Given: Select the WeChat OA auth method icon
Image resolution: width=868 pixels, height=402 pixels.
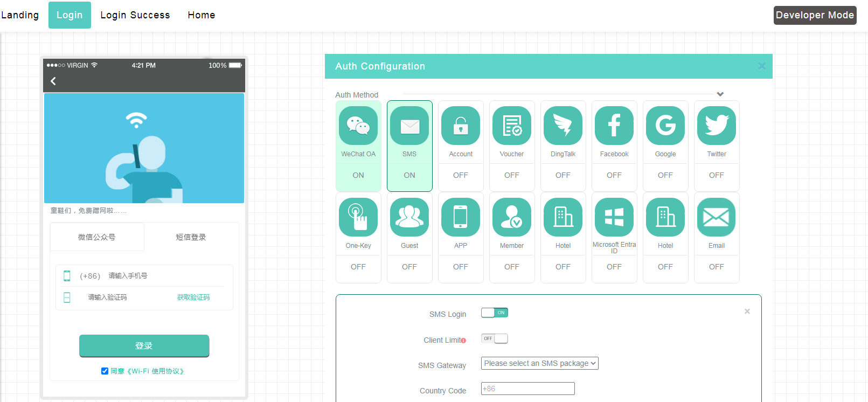Looking at the screenshot, I should click(358, 126).
